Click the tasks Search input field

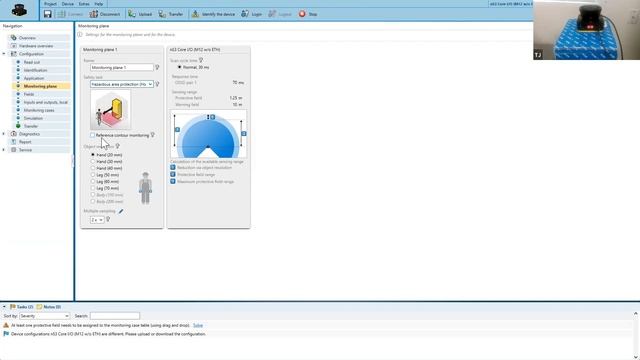coord(115,316)
